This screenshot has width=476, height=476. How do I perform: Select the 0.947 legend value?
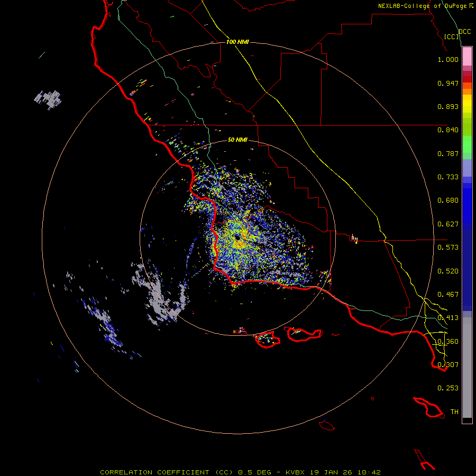(x=448, y=83)
